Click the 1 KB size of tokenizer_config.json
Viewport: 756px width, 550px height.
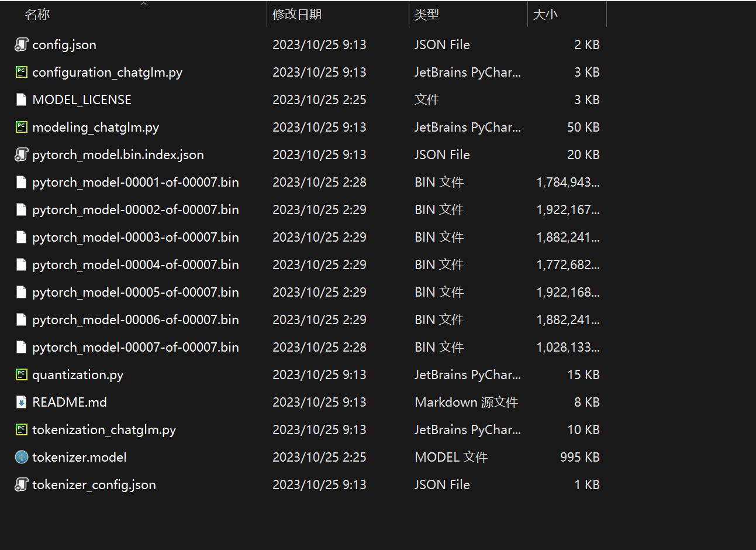pos(587,484)
